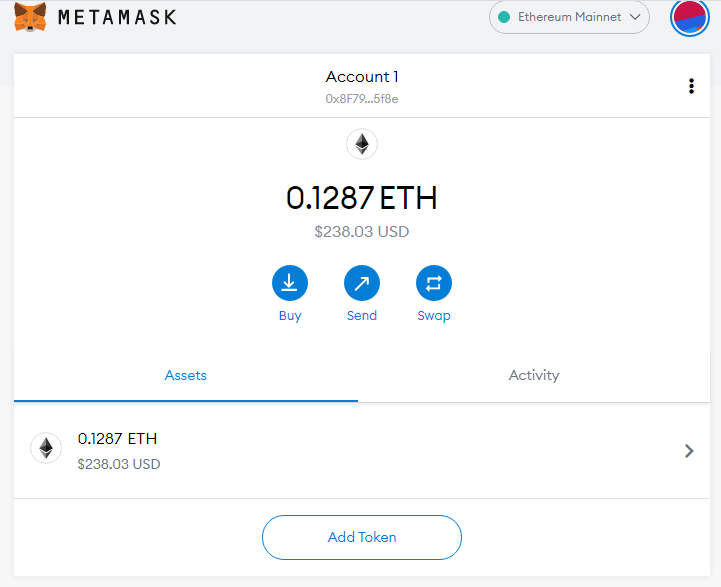Open account options three-dot menu

pyautogui.click(x=691, y=86)
